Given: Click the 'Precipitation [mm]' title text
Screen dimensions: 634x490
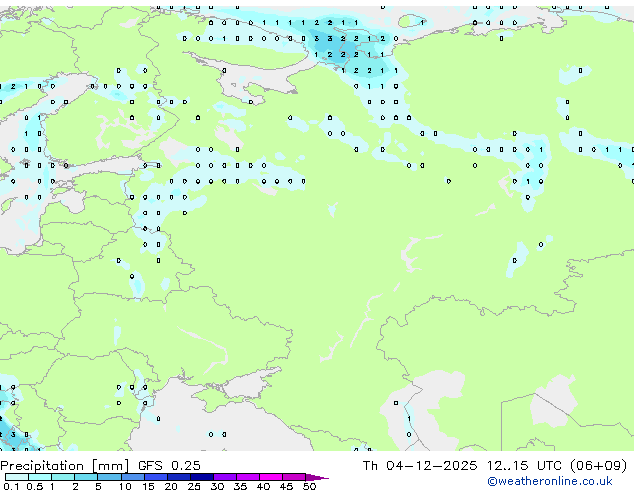Looking at the screenshot, I should click(x=65, y=466).
